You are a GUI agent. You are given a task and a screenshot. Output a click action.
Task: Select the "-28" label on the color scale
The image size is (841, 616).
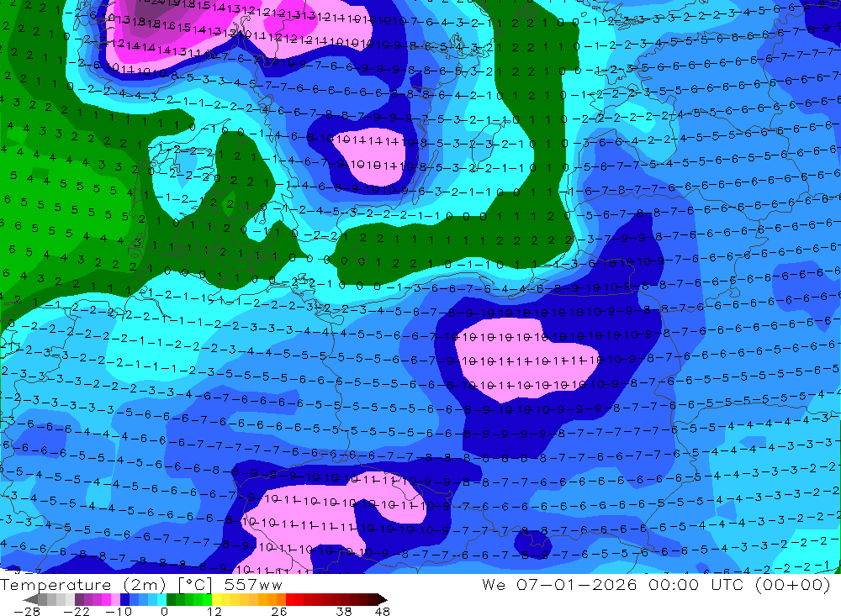point(27,611)
